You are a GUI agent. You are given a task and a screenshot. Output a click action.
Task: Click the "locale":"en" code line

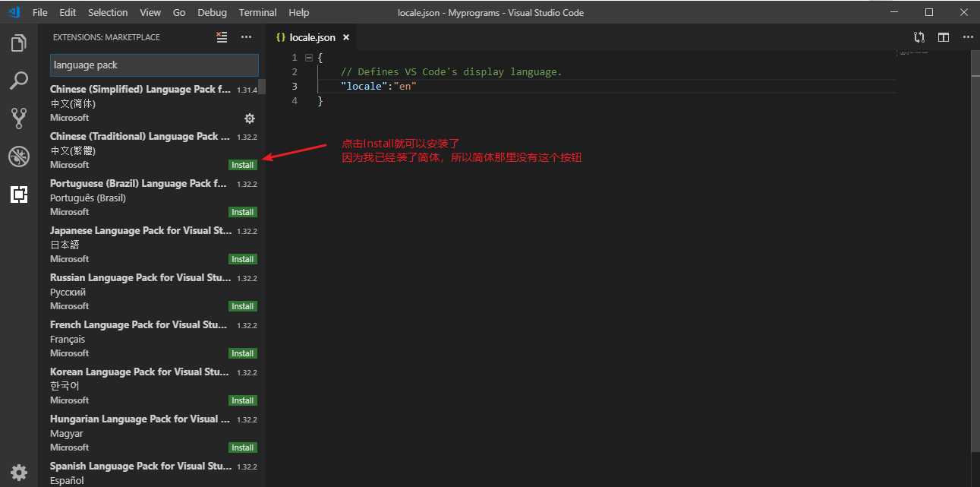pyautogui.click(x=379, y=87)
